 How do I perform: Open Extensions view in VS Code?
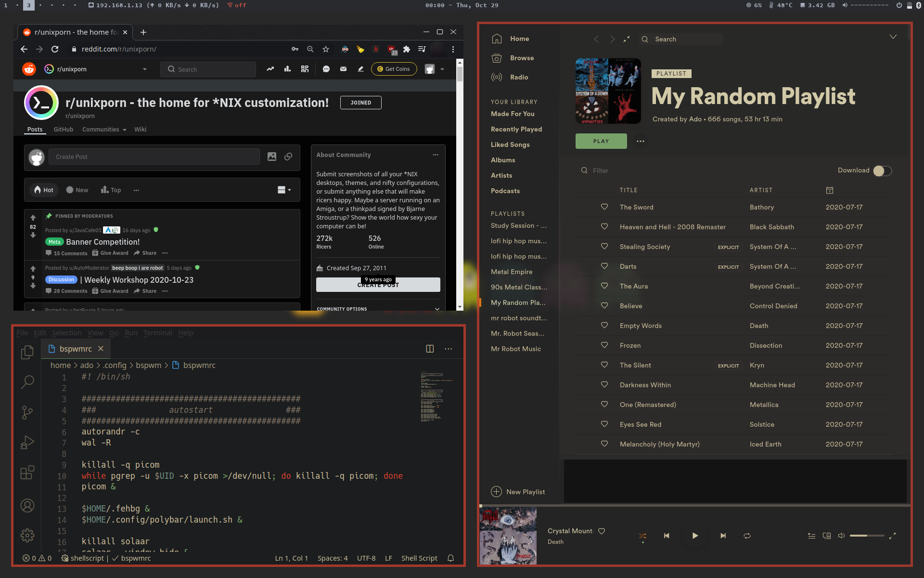pos(27,473)
